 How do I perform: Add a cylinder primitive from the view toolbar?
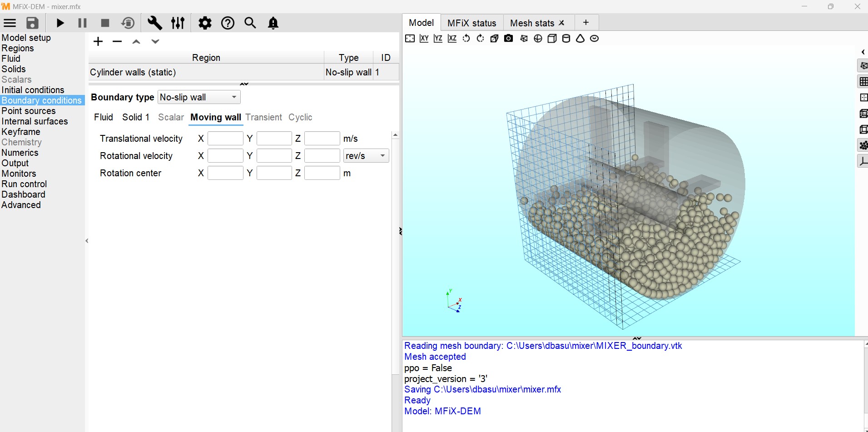click(x=566, y=39)
